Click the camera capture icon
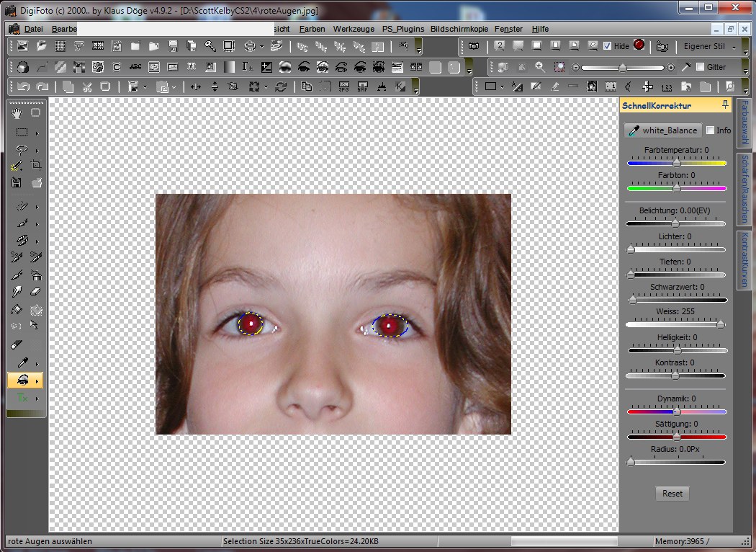Screen dimensions: 756x552 point(474,46)
